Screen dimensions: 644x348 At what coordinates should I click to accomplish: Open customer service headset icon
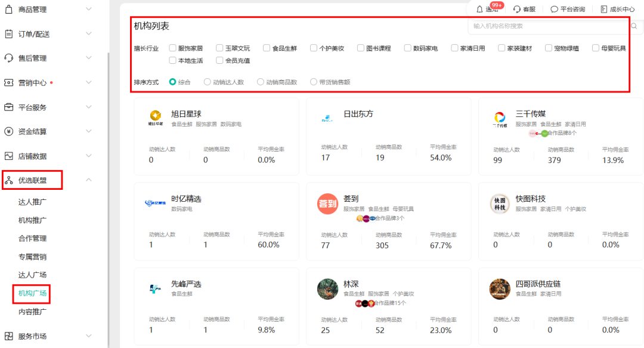coord(516,9)
